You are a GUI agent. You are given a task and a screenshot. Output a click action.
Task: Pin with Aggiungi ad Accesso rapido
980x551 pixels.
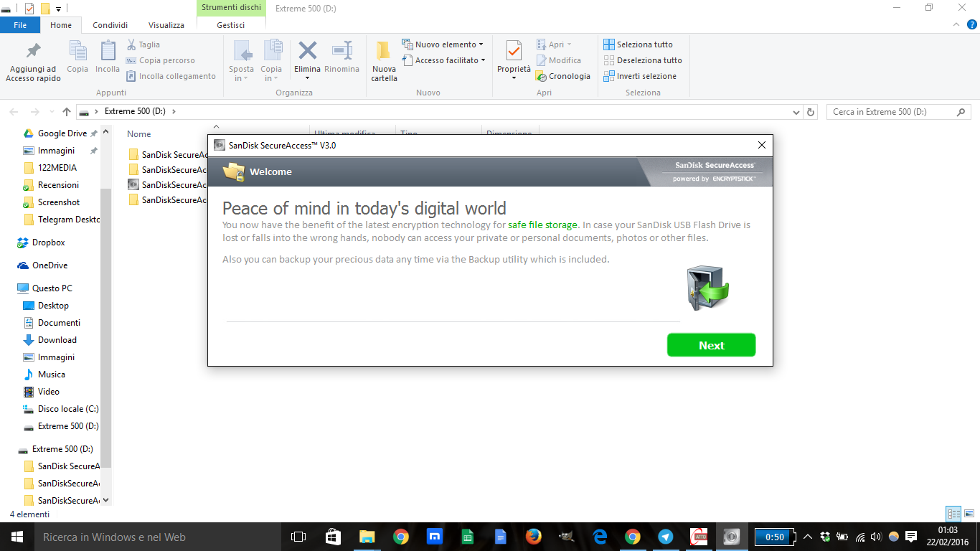point(33,62)
